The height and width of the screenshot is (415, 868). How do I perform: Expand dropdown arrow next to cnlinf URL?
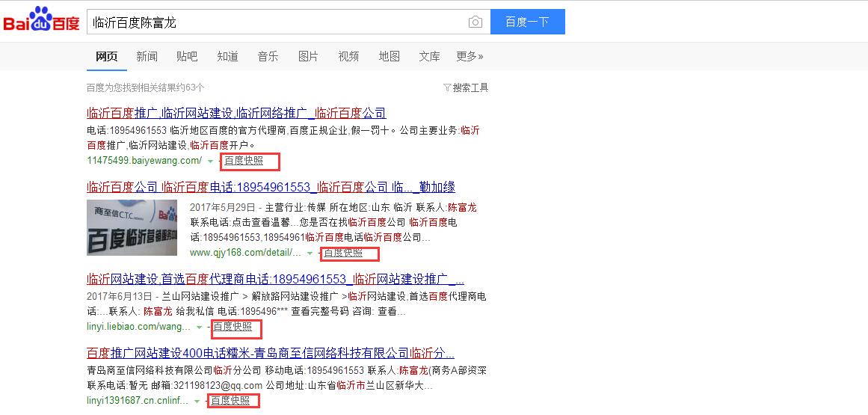coord(197,401)
